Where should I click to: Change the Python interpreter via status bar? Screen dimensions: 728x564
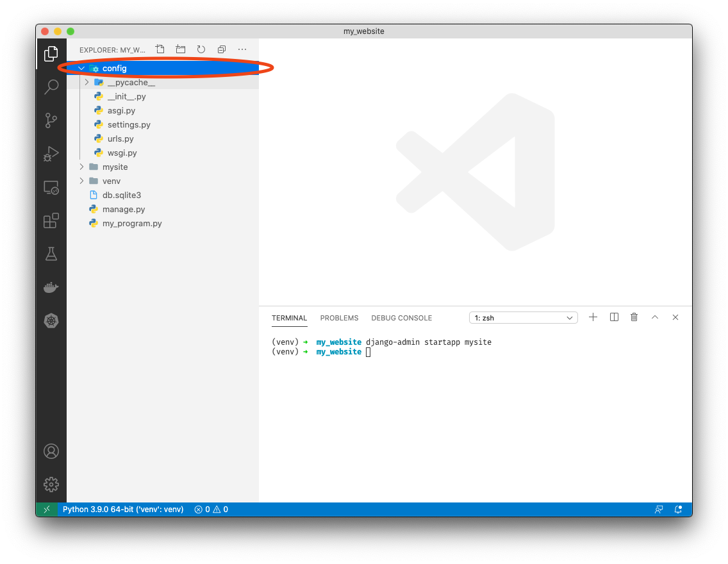click(123, 509)
